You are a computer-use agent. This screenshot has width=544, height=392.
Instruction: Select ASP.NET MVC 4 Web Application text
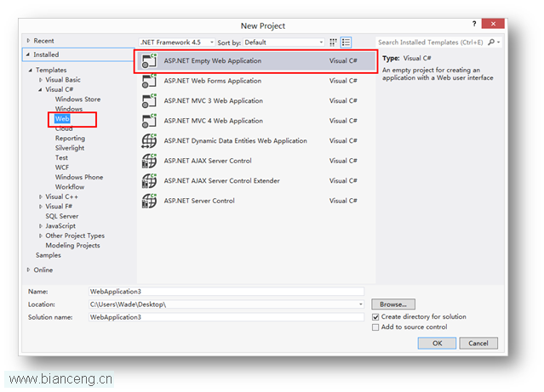(214, 121)
